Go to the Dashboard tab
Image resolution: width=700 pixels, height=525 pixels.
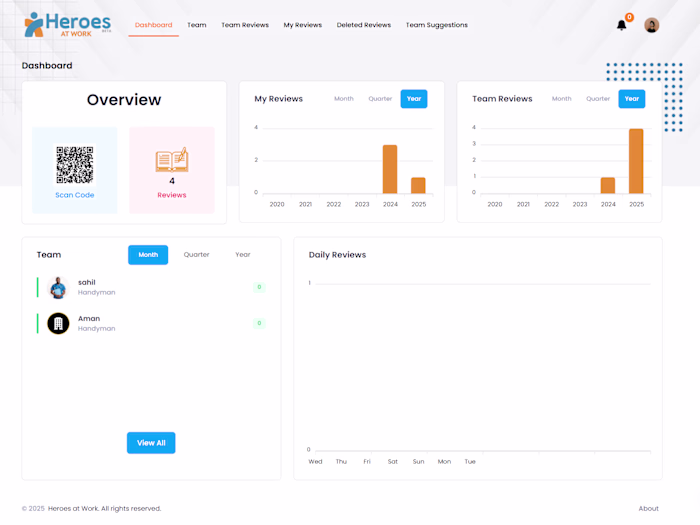pos(154,25)
